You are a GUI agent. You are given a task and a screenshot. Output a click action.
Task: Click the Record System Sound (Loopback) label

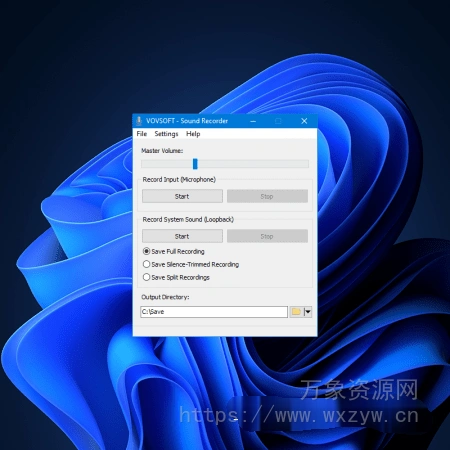coord(188,219)
